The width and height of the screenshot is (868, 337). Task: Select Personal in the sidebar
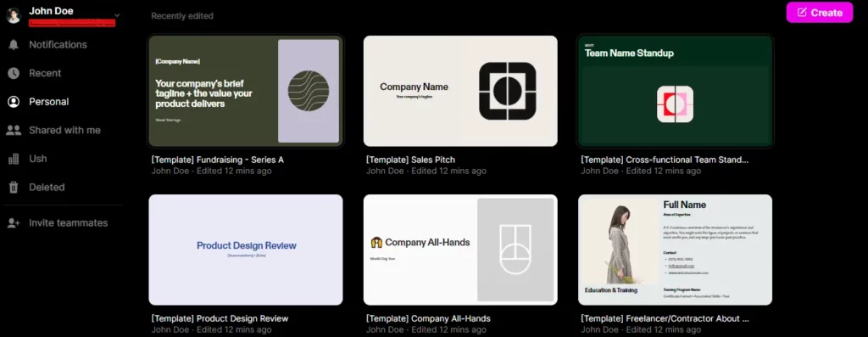(48, 102)
